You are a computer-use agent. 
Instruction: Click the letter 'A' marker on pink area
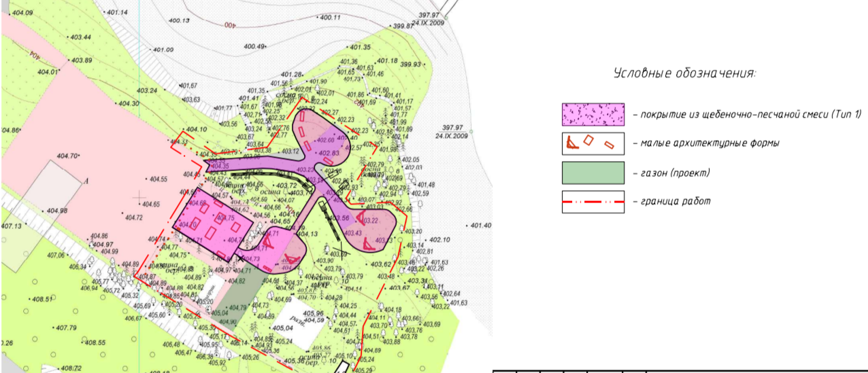(x=86, y=181)
